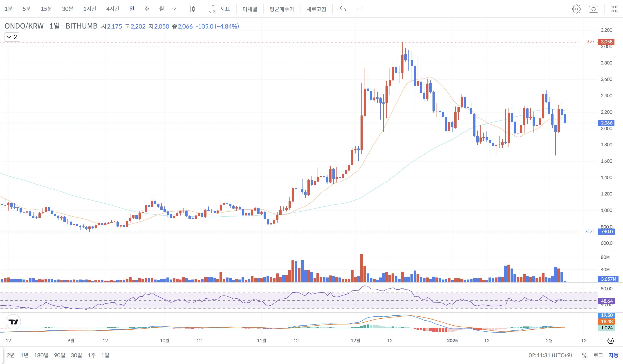Exit fullscreen with collapse arrows icon

pyautogui.click(x=614, y=9)
